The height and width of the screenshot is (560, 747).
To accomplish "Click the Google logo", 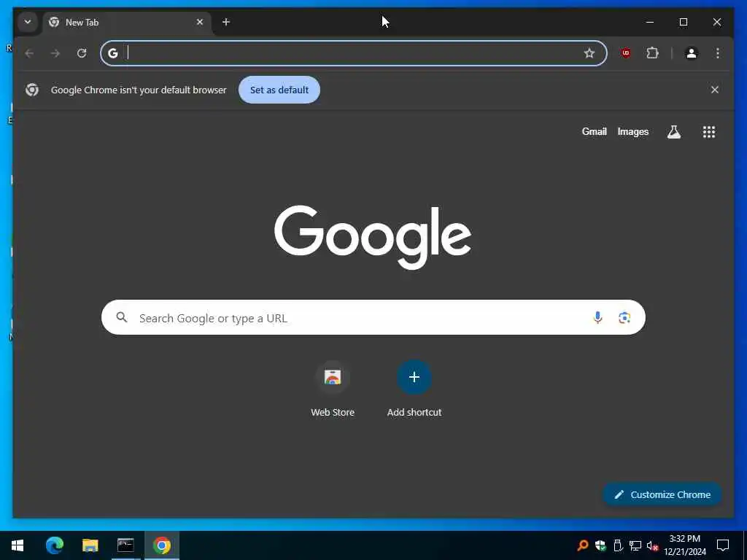I will [x=373, y=237].
